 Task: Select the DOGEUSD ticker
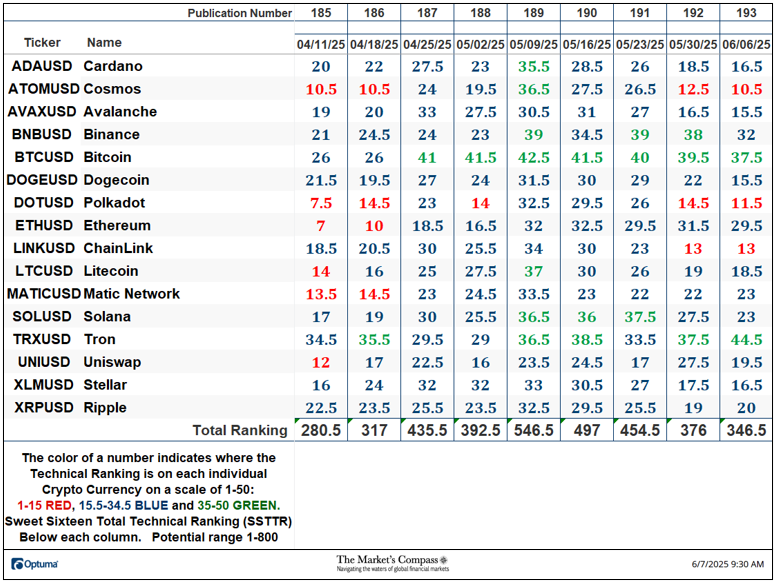tap(42, 180)
